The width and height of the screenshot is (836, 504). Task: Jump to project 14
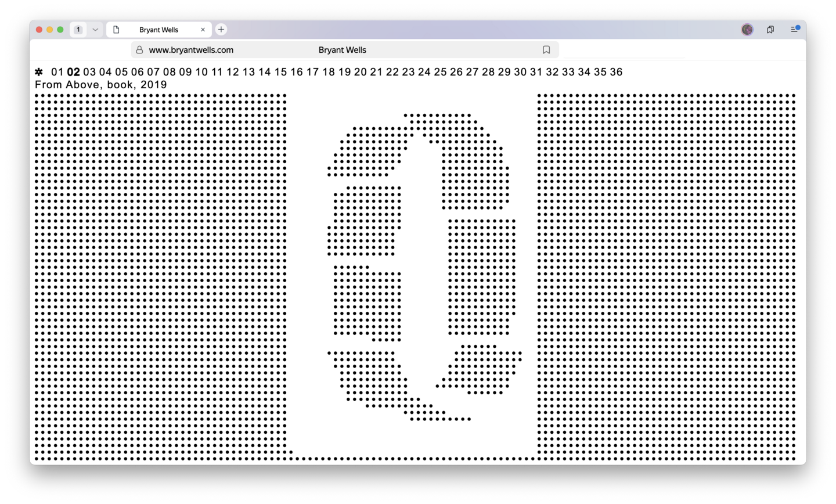click(265, 72)
